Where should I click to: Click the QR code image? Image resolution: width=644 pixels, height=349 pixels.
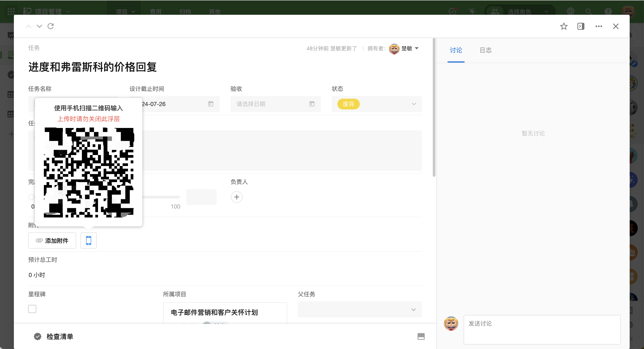click(x=89, y=172)
